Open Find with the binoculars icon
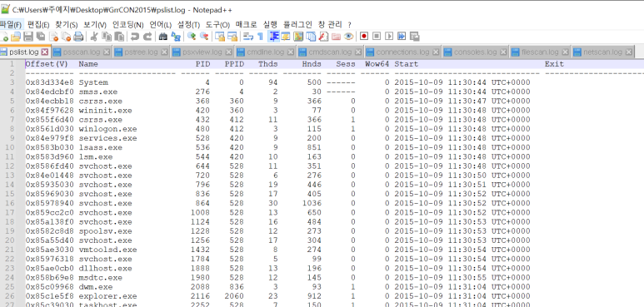This screenshot has width=644, height=307. pyautogui.click(x=163, y=37)
